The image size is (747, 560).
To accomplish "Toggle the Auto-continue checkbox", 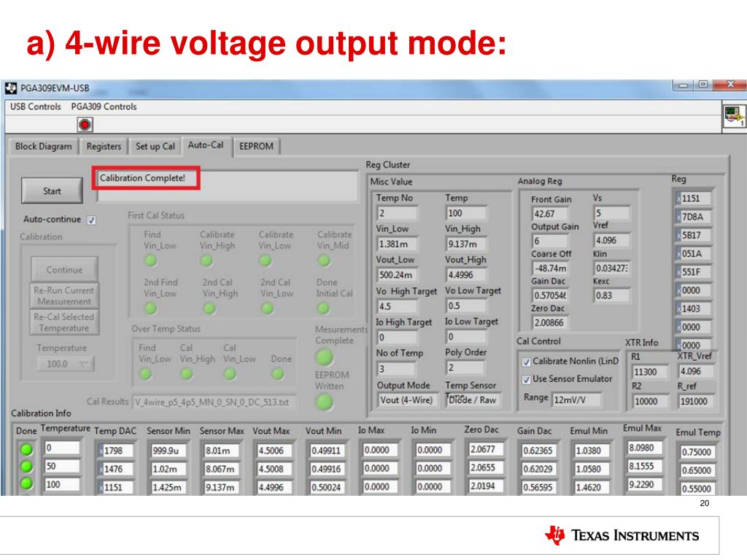I will (91, 220).
